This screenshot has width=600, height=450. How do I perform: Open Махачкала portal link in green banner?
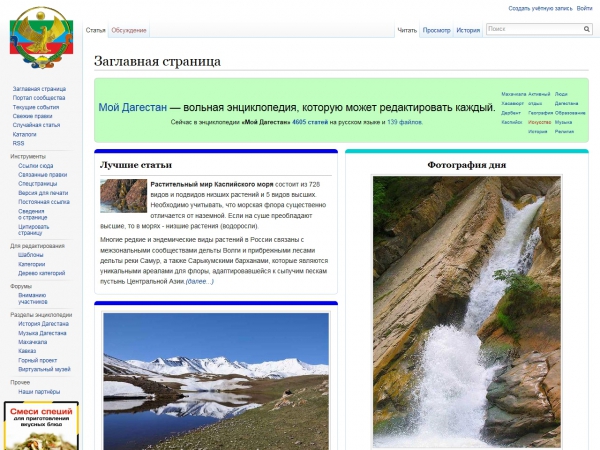click(x=514, y=94)
